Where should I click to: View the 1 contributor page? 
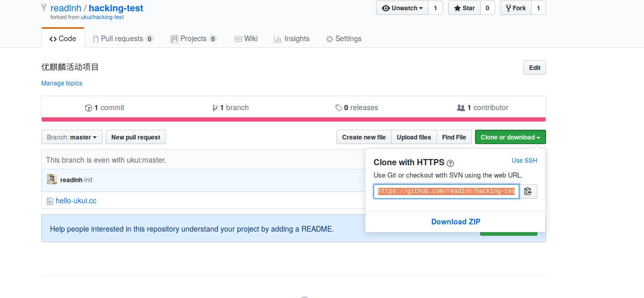pos(483,108)
